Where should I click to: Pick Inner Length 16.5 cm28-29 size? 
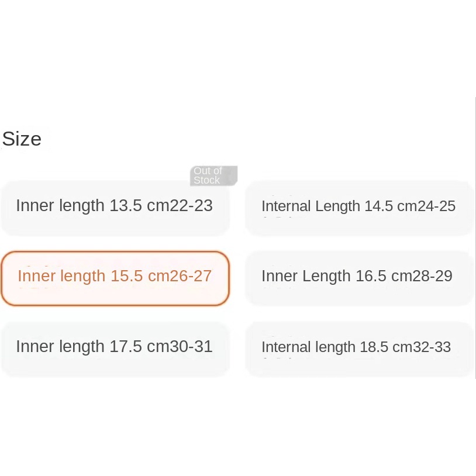click(x=358, y=277)
